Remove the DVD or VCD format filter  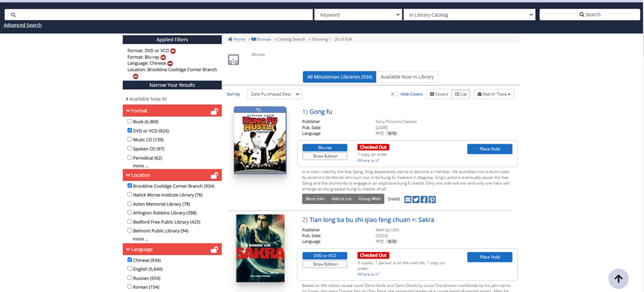point(173,51)
